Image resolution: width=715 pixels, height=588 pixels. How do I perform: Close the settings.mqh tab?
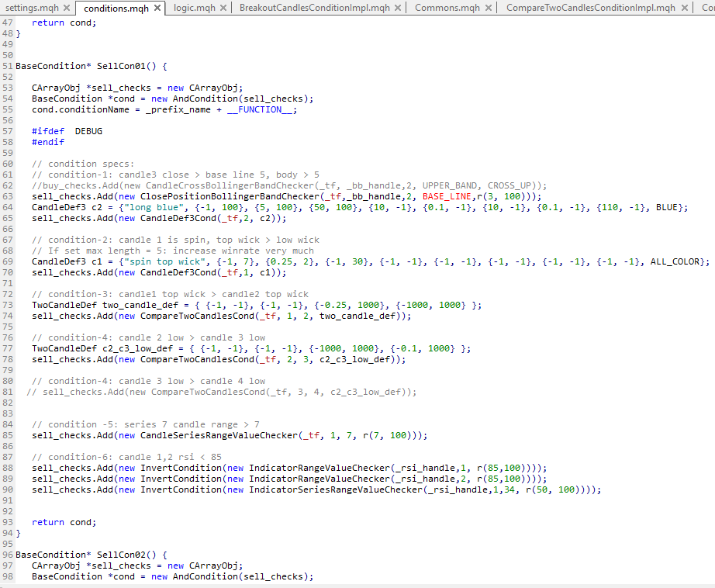pyautogui.click(x=67, y=8)
